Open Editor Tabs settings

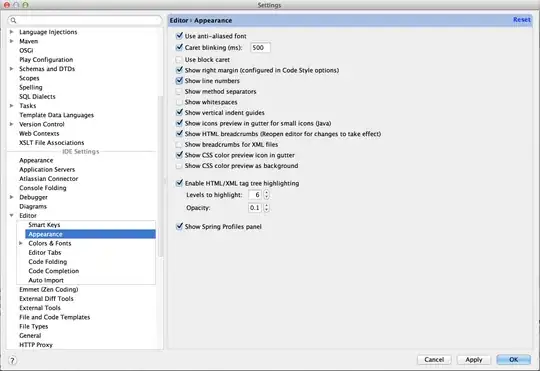[x=45, y=253]
